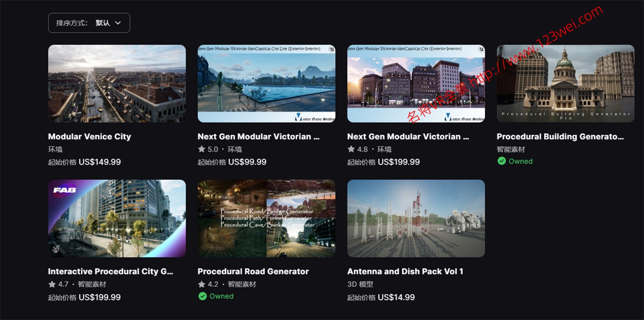Click the star icon beside the 4.2 rating
The height and width of the screenshot is (320, 644).
click(201, 284)
